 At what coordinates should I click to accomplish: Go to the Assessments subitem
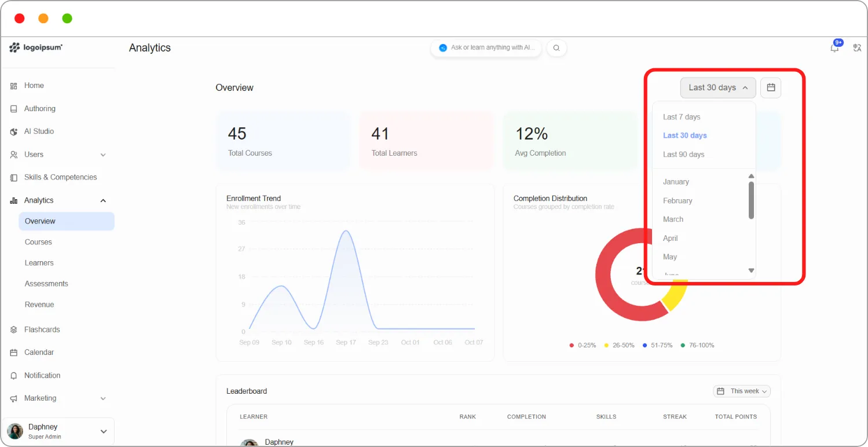coord(46,284)
